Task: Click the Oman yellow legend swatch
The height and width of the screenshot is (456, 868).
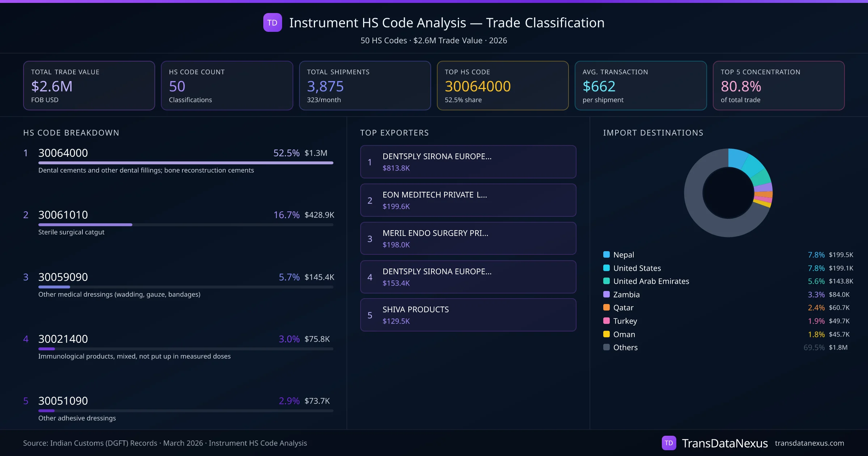Action: tap(607, 334)
